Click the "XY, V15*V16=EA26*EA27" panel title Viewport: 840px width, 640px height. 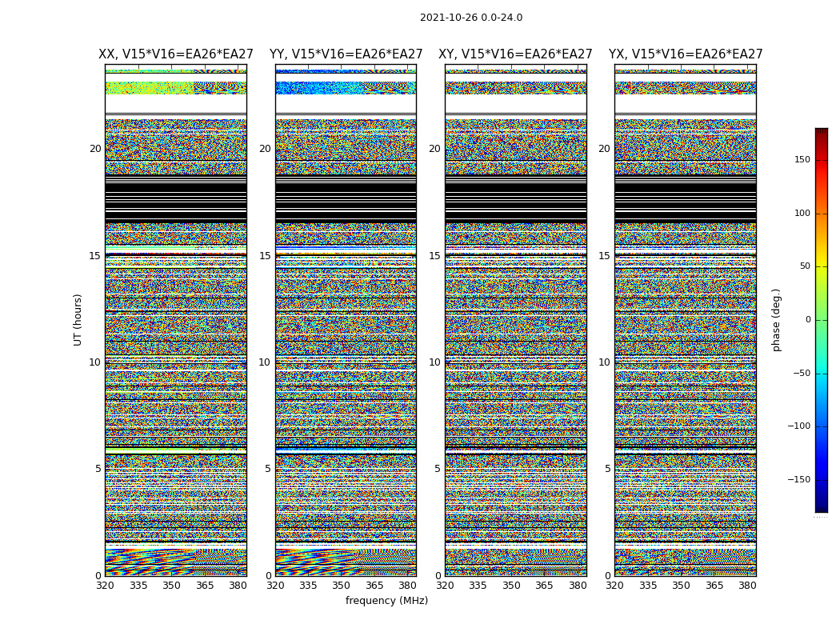click(515, 54)
